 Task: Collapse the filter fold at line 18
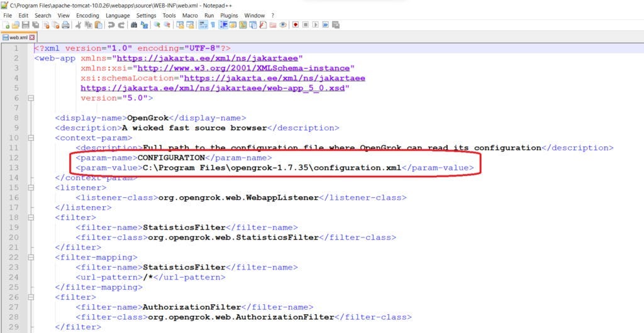(x=31, y=217)
